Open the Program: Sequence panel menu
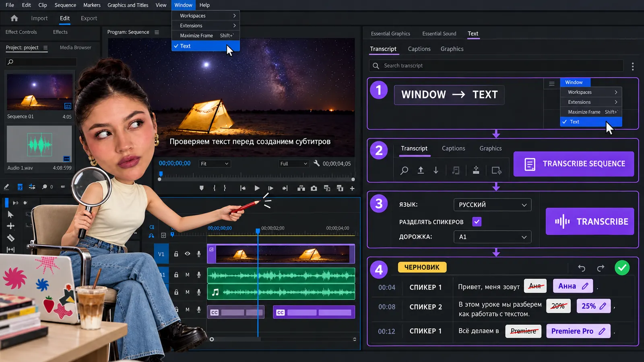 coord(157,32)
